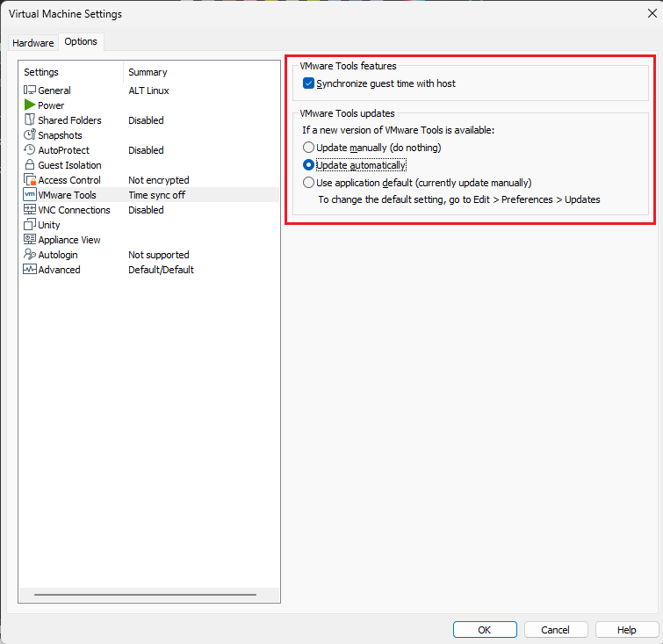The width and height of the screenshot is (663, 644).
Task: Click the Unity icon
Action: click(x=30, y=225)
